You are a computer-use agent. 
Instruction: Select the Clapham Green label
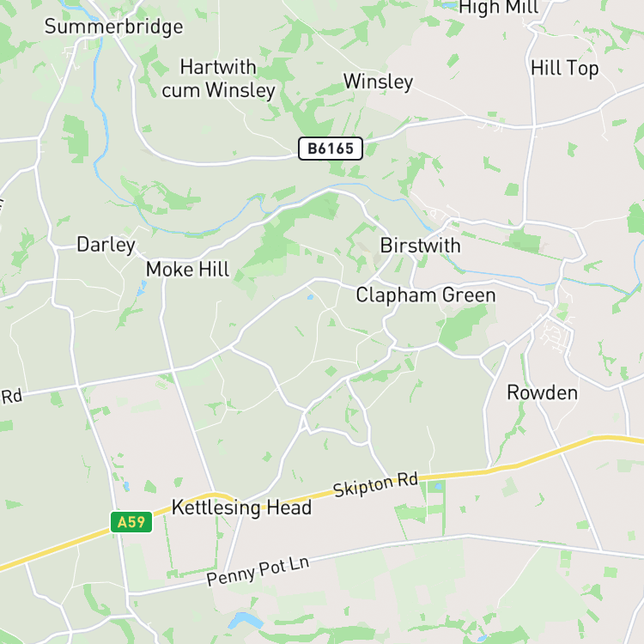[x=426, y=295]
